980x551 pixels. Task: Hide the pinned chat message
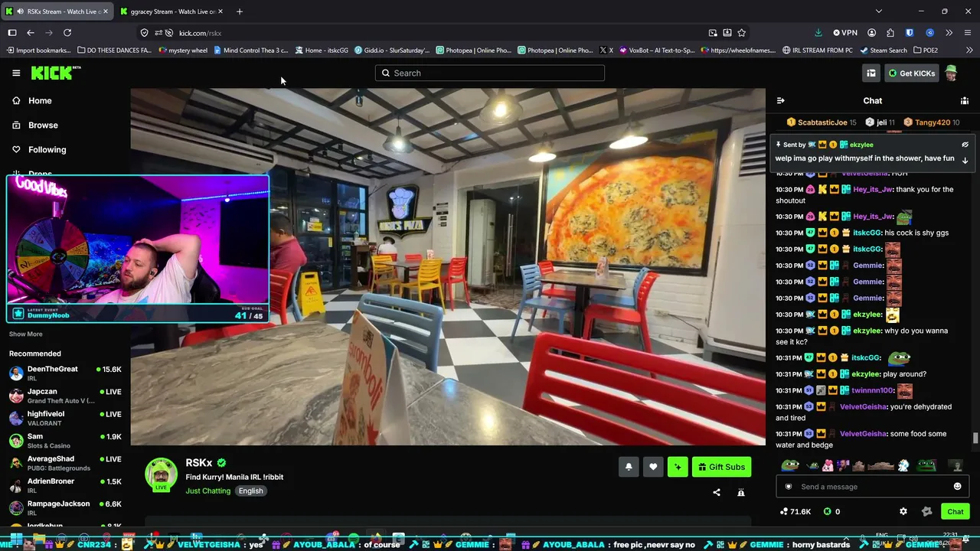(x=965, y=145)
